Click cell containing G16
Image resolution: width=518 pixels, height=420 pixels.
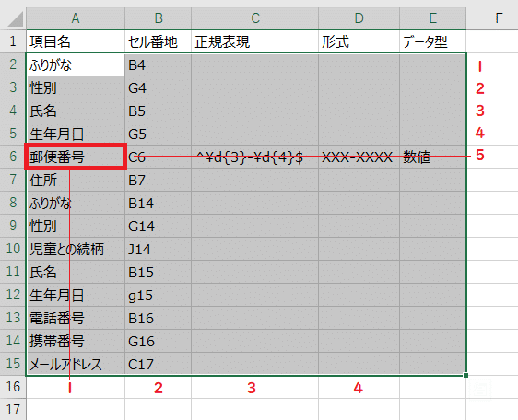[x=159, y=341]
